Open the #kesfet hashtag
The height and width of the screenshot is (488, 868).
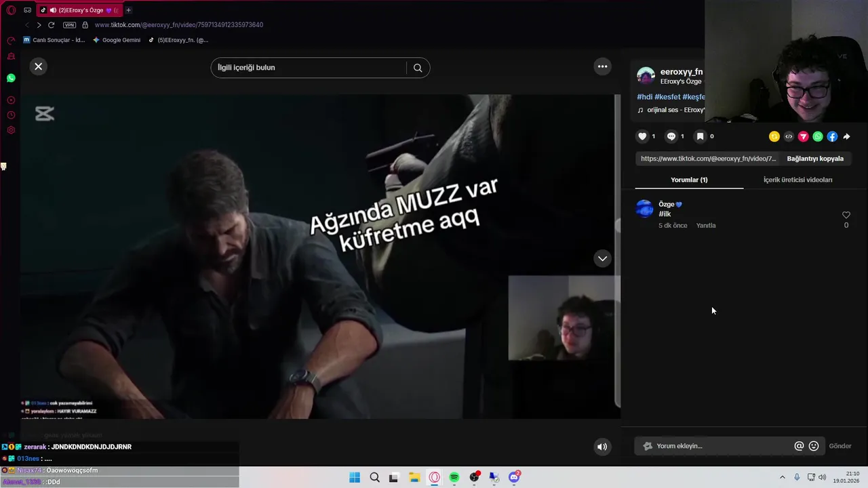667,97
